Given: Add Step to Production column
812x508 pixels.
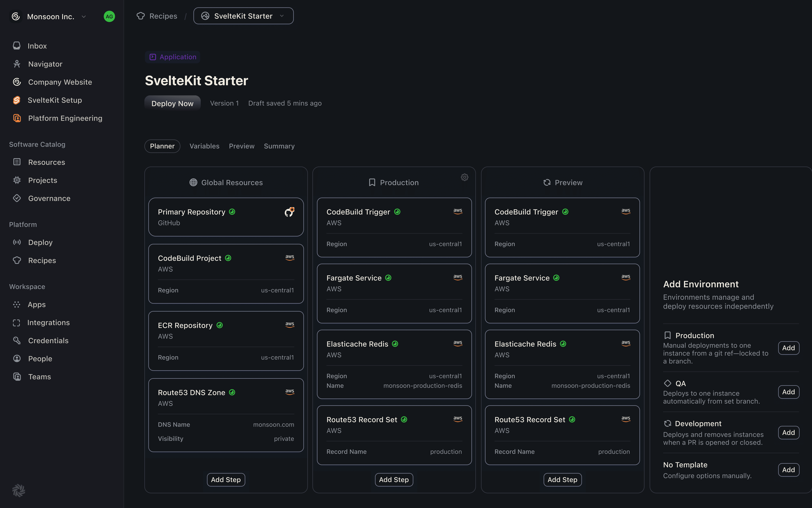Looking at the screenshot, I should (x=394, y=480).
